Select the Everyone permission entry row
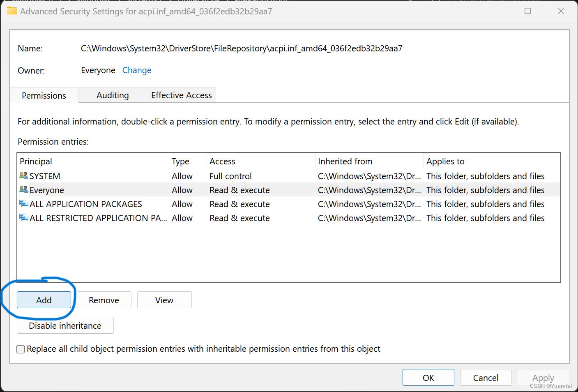578x392 pixels. click(164, 189)
